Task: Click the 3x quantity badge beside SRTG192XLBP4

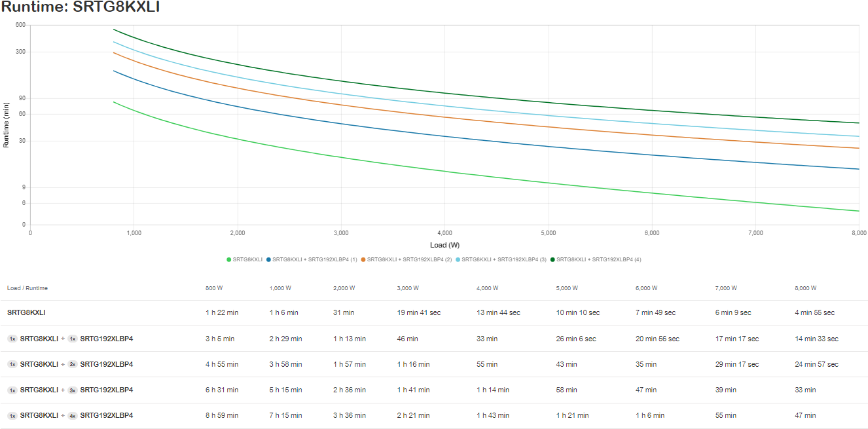Action: click(73, 390)
